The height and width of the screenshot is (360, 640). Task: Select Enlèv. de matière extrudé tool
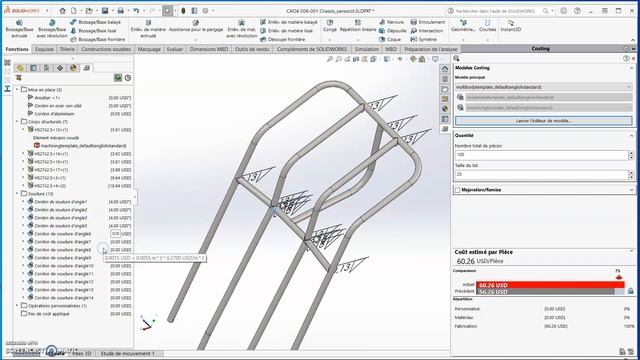pos(148,29)
